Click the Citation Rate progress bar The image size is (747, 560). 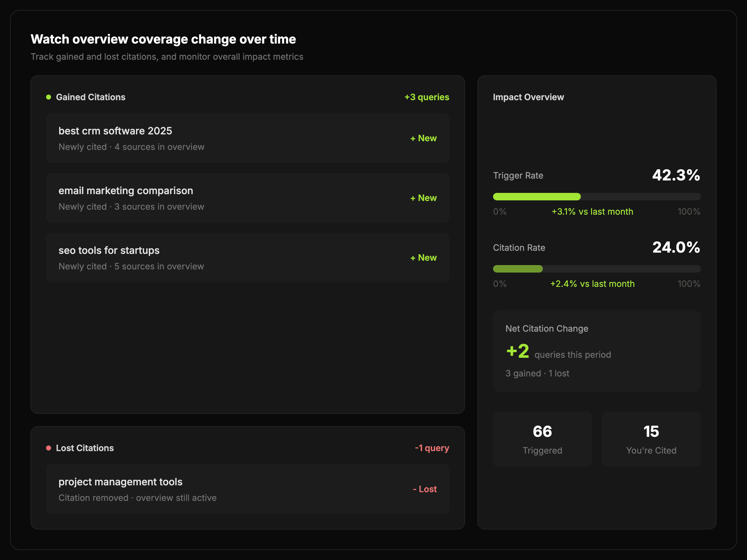[597, 269]
